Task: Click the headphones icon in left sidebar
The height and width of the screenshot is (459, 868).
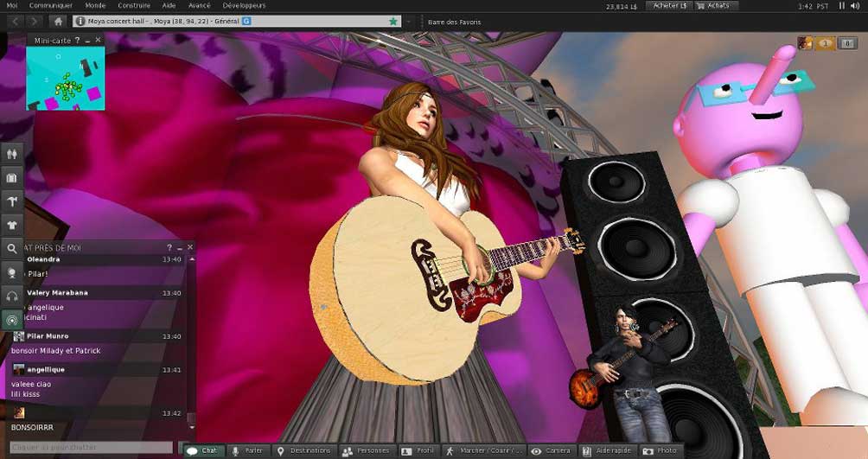Action: 12,296
